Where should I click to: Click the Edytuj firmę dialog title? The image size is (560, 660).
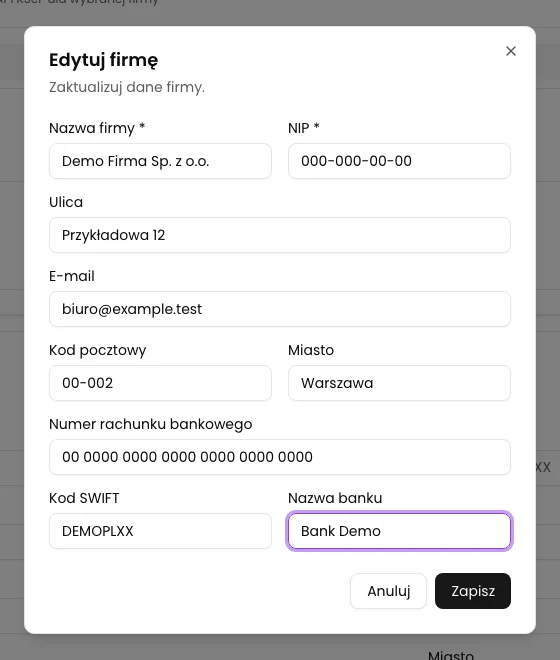point(104,60)
